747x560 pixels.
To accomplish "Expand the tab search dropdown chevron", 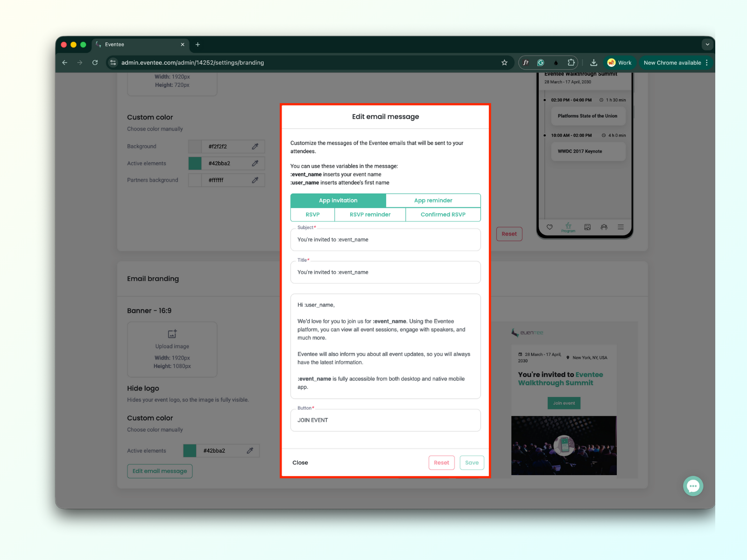I will [707, 45].
